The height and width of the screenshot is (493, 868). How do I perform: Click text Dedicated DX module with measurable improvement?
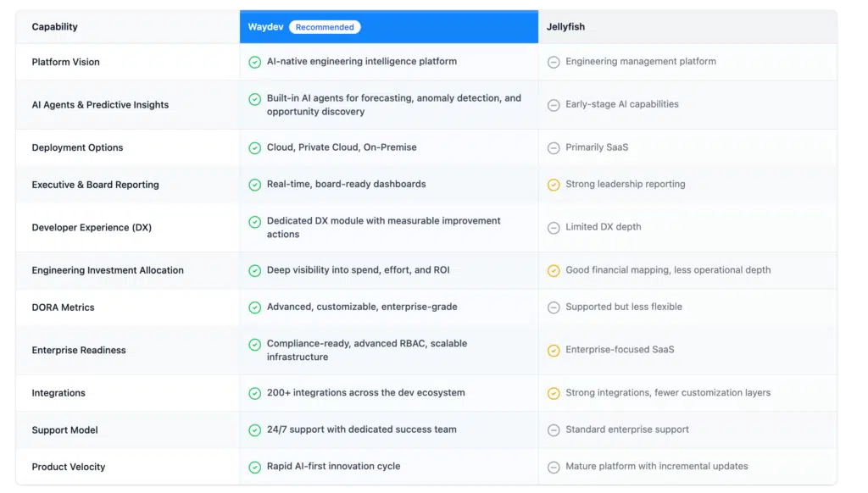(384, 227)
